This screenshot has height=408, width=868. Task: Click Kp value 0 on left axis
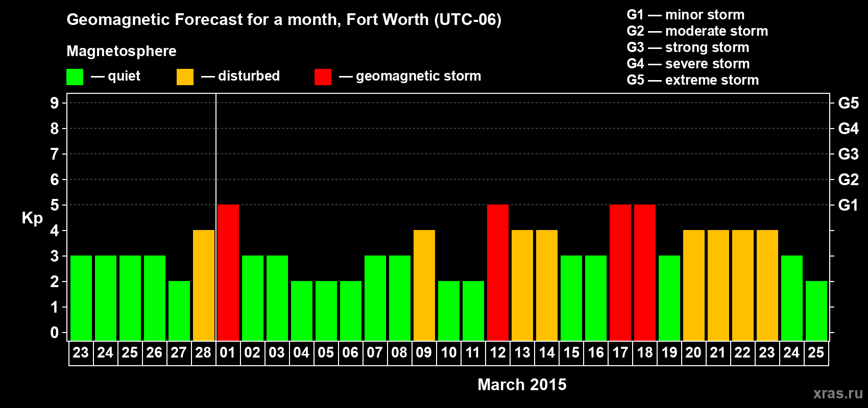55,333
